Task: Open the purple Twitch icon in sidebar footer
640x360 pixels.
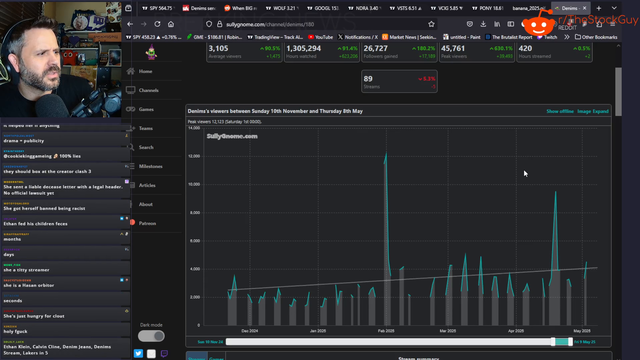Action: pyautogui.click(x=164, y=353)
